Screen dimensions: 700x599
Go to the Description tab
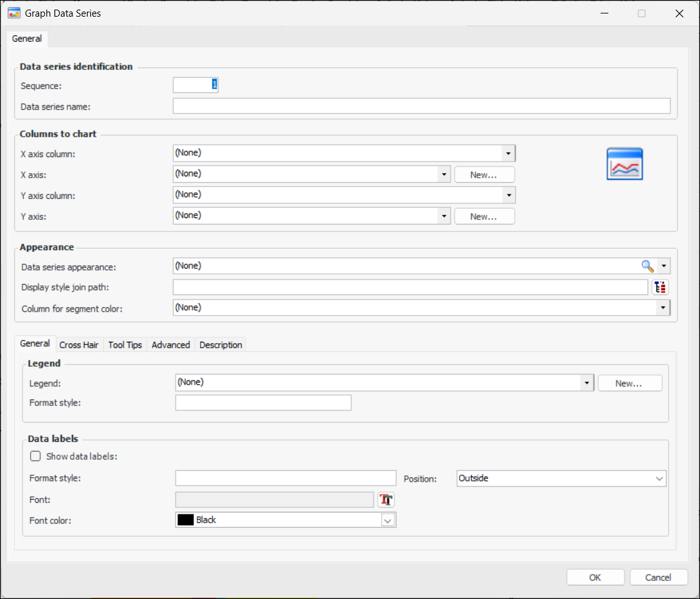point(221,345)
